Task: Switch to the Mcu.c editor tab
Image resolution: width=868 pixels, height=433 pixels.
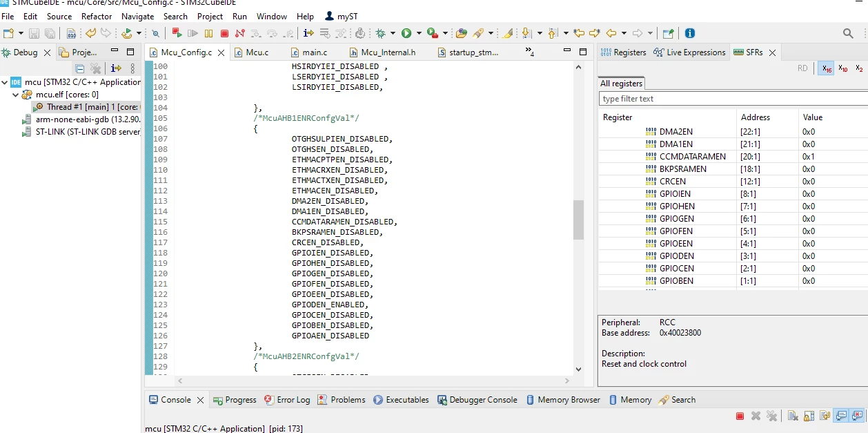Action: (251, 52)
